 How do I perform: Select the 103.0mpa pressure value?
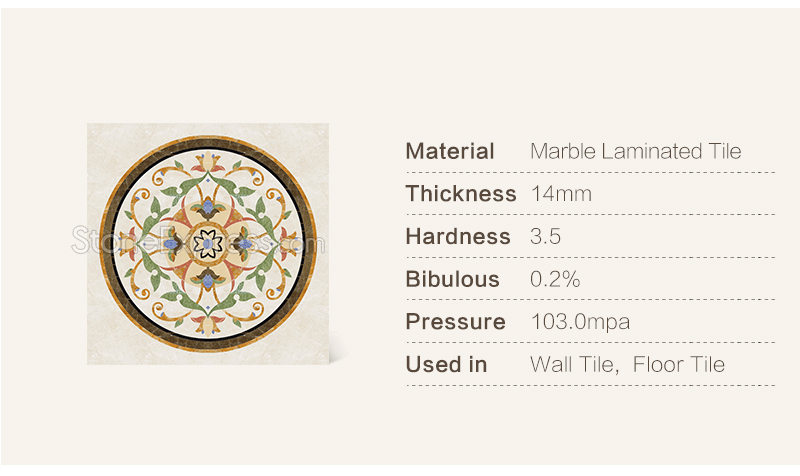pyautogui.click(x=580, y=322)
